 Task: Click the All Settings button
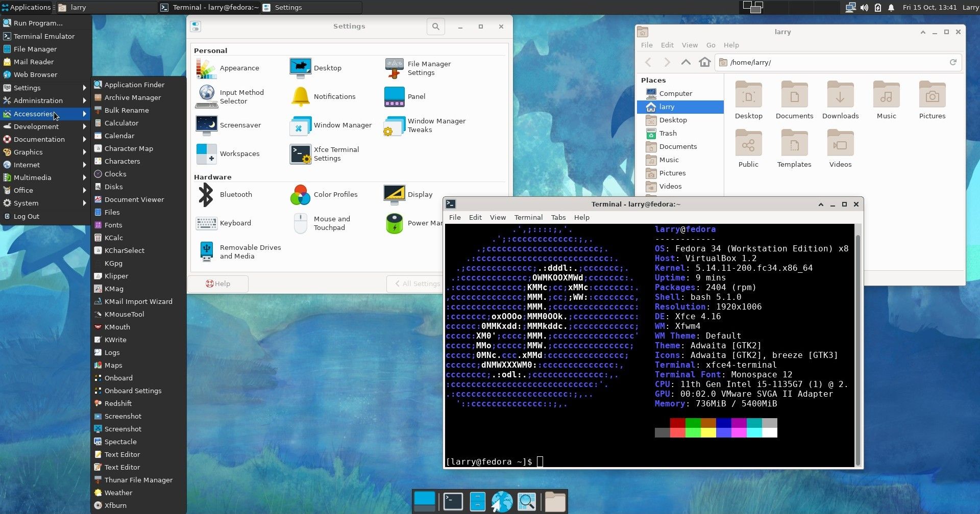tap(419, 284)
